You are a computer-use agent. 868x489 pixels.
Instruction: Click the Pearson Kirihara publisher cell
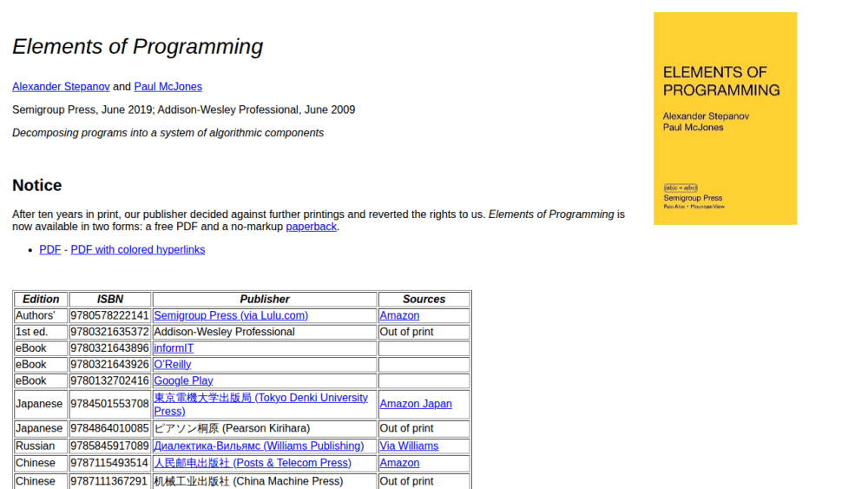click(x=265, y=429)
